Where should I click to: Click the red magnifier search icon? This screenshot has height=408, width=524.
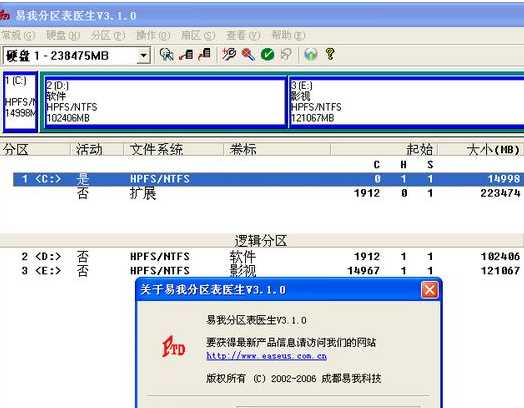[248, 54]
